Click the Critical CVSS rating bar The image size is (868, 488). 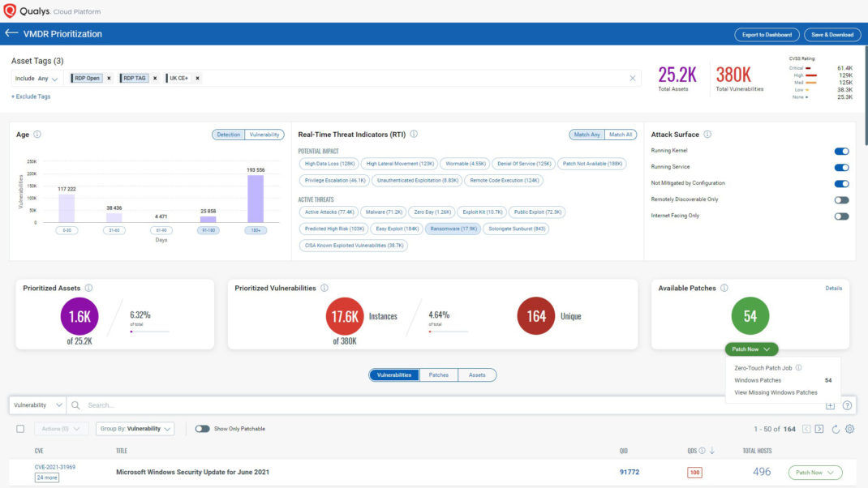pyautogui.click(x=808, y=68)
